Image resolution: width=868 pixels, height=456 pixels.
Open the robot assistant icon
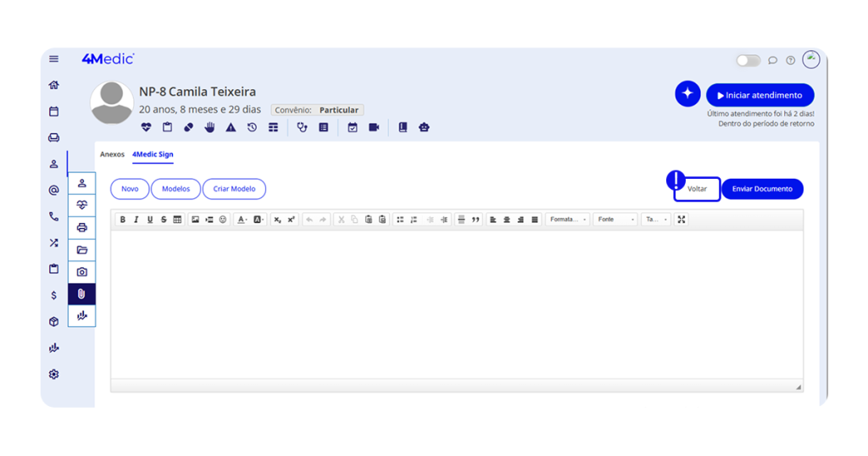tap(424, 127)
